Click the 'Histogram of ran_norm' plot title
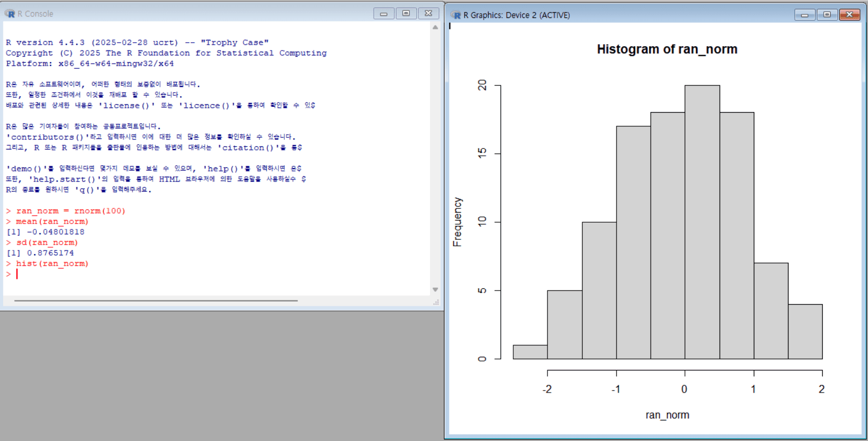This screenshot has width=868, height=441. 667,49
